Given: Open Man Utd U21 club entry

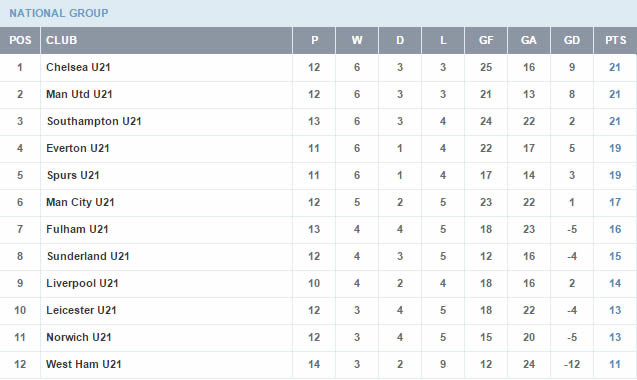Looking at the screenshot, I should pyautogui.click(x=79, y=94).
